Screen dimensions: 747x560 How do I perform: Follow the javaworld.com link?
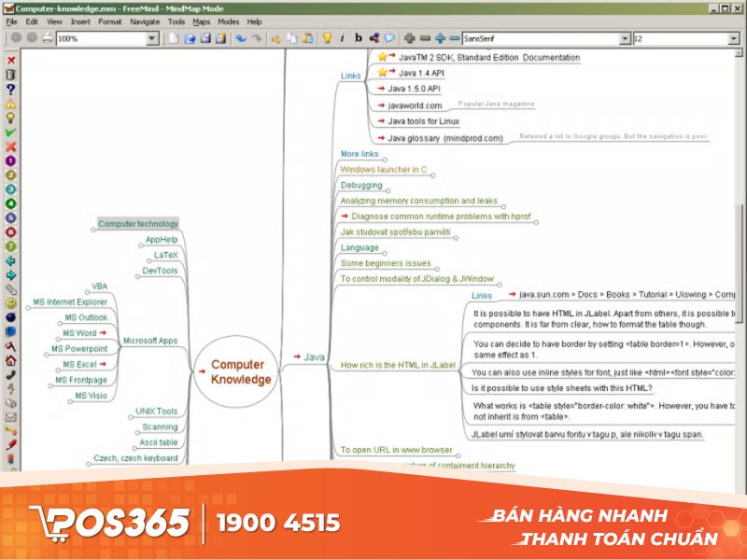415,105
